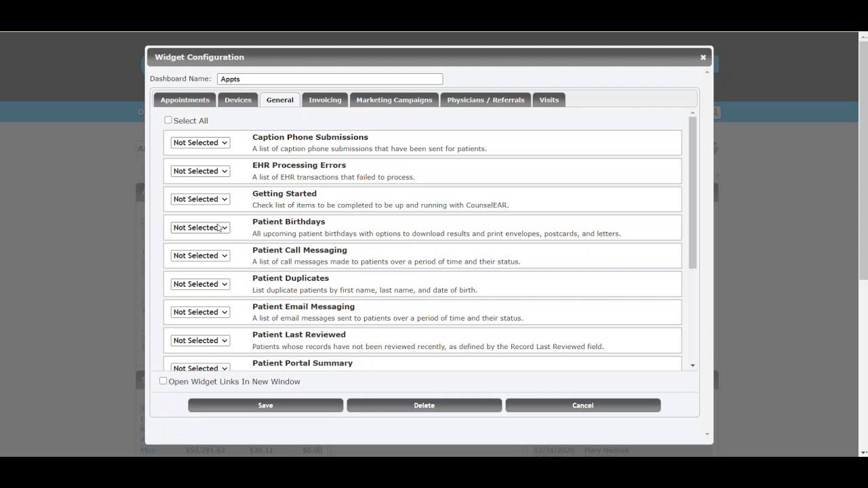Click the Dashboard Name input field

tap(330, 79)
